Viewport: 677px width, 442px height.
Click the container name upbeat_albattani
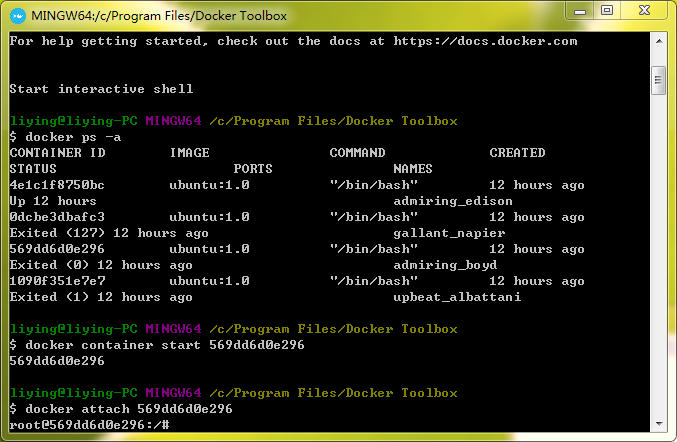(x=457, y=297)
